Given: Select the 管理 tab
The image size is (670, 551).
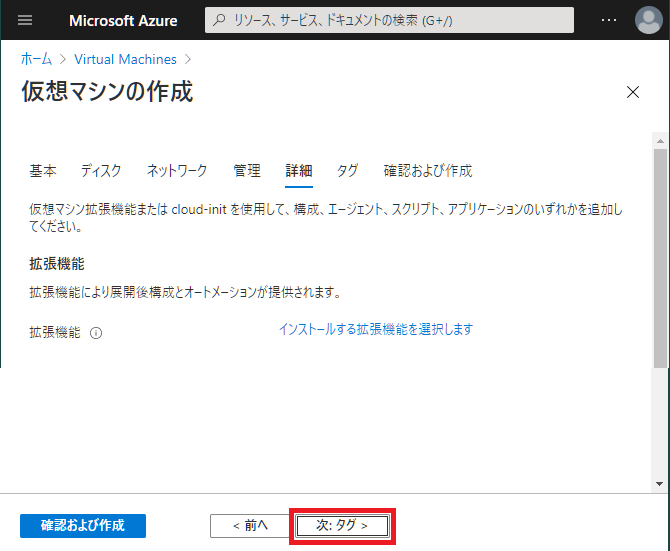Looking at the screenshot, I should point(247,171).
